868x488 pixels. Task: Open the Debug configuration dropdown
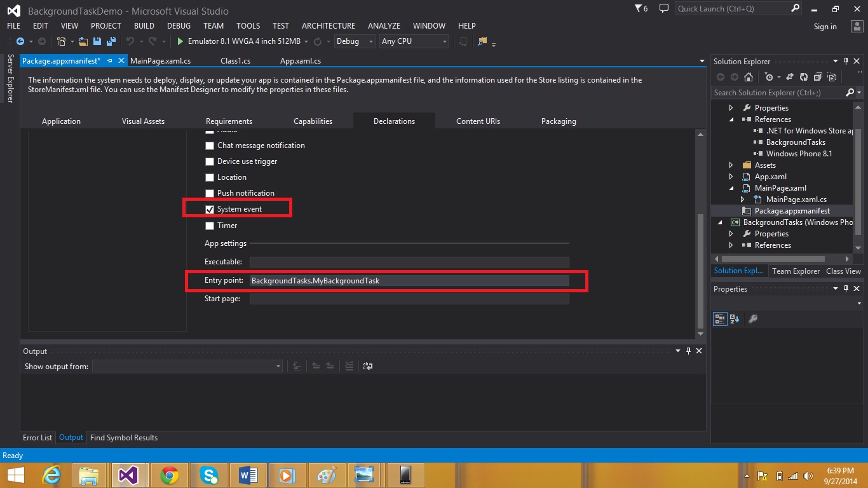point(355,41)
